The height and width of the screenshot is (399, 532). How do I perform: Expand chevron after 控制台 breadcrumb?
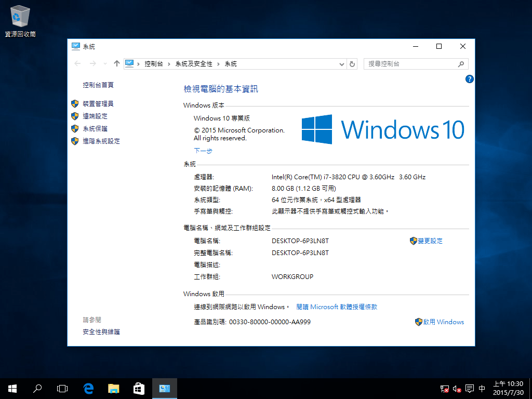169,64
